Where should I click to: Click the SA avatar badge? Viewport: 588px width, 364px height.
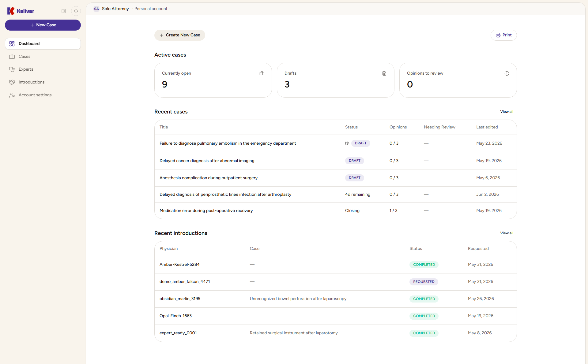[96, 9]
